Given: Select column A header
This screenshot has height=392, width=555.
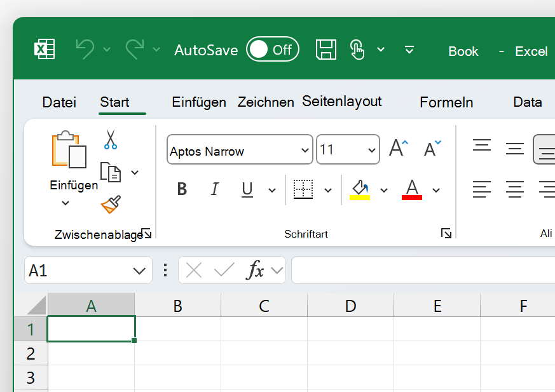Looking at the screenshot, I should pos(92,305).
